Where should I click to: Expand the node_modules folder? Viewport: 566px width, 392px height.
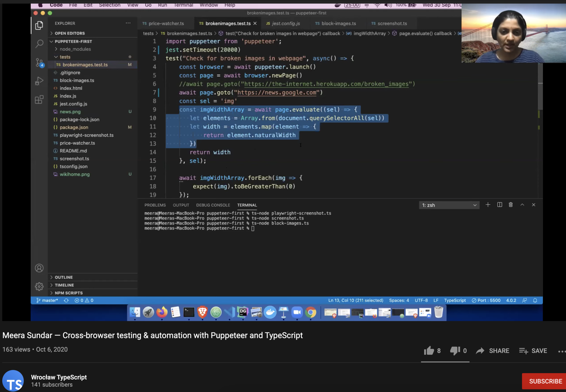tap(75, 49)
